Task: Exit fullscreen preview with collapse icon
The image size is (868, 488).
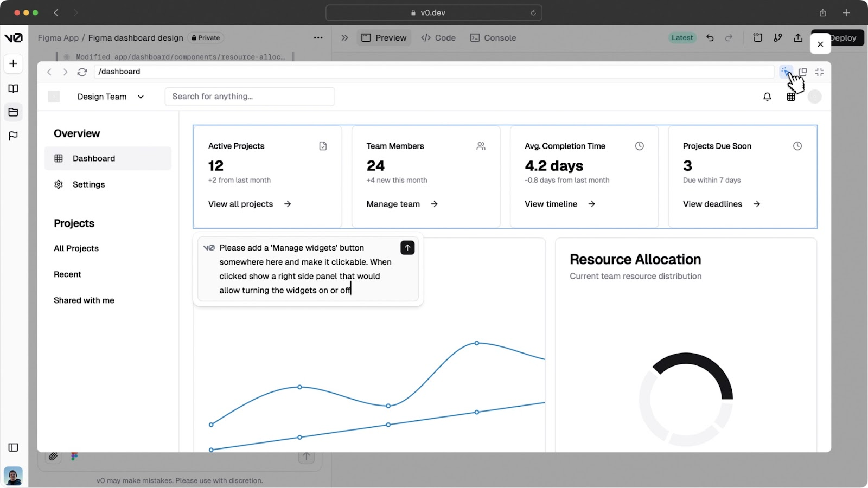Action: click(819, 72)
